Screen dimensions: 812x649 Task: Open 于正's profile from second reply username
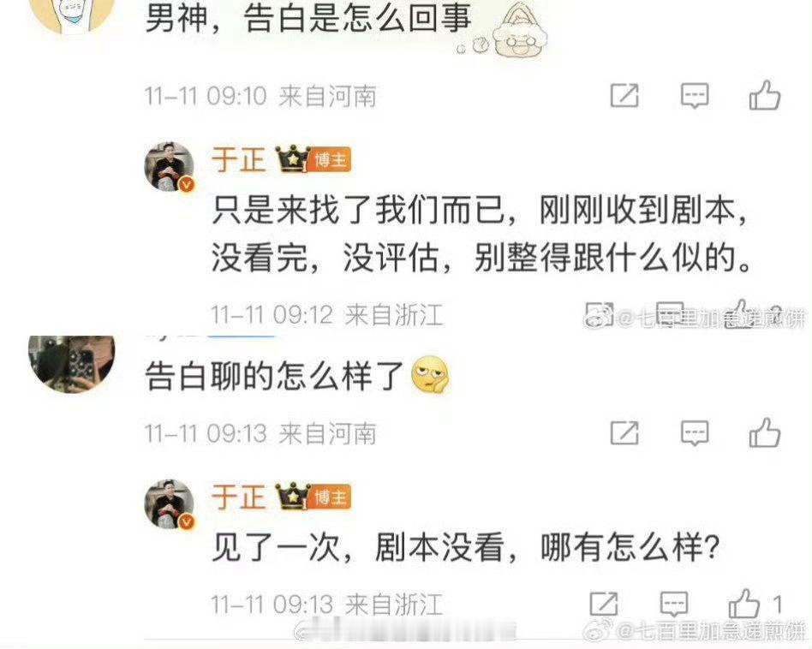[238, 497]
